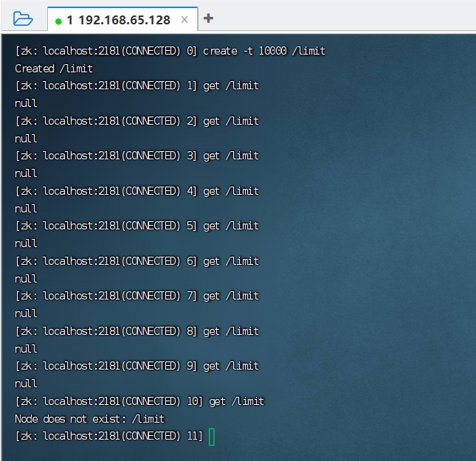Click prompt line 8] get /limit

(137, 331)
